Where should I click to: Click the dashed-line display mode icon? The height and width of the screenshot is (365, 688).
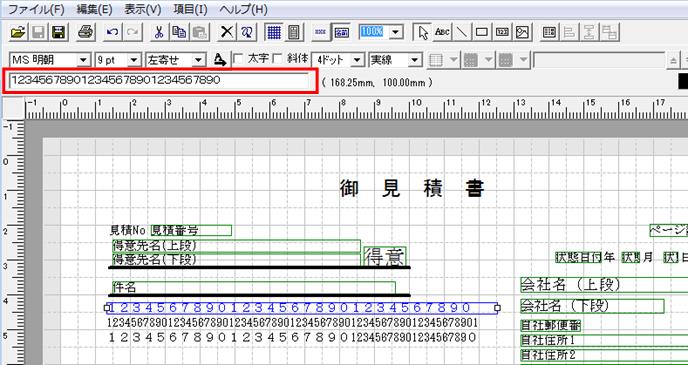click(x=321, y=32)
